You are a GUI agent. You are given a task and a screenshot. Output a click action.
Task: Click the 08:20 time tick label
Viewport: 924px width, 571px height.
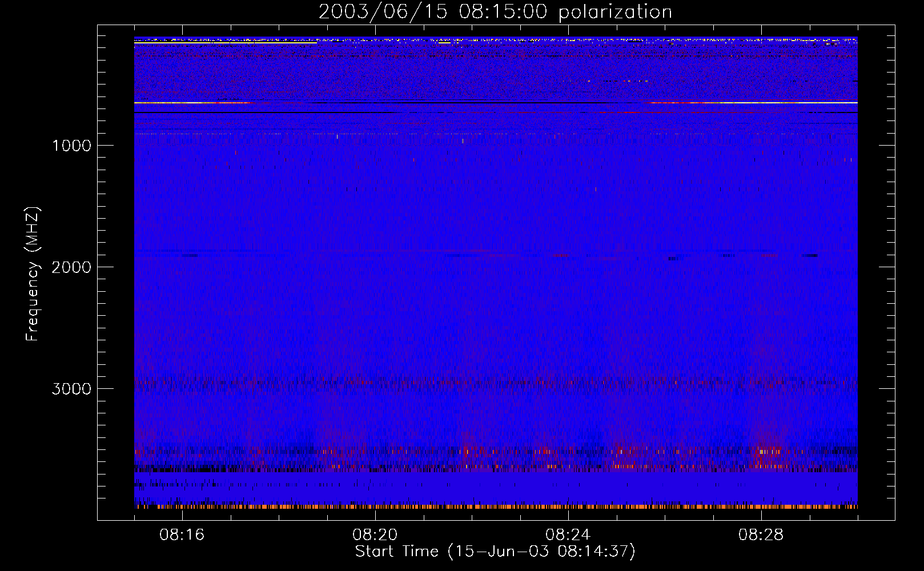[375, 535]
